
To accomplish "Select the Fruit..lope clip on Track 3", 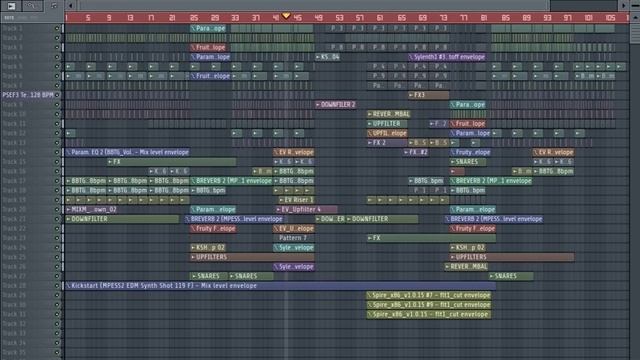I will click(208, 47).
